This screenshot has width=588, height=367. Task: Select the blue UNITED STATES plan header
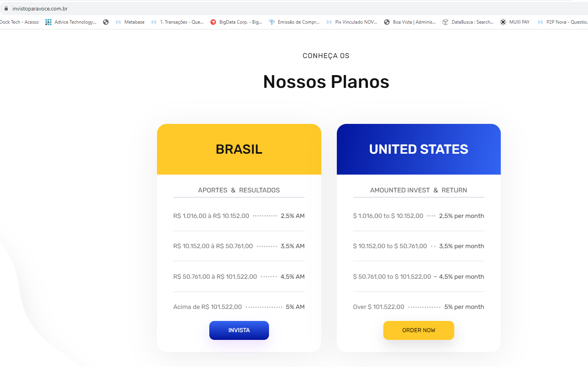coord(419,149)
